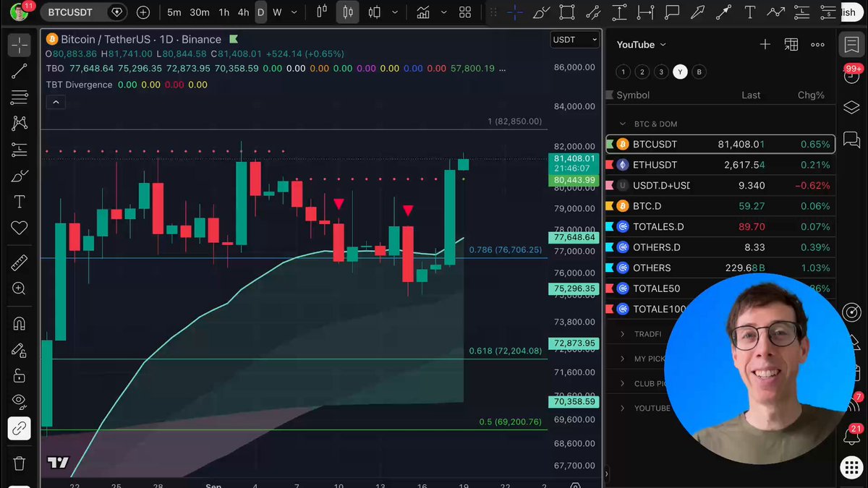Switch to the 4h timeframe
868x488 pixels.
[x=243, y=12]
